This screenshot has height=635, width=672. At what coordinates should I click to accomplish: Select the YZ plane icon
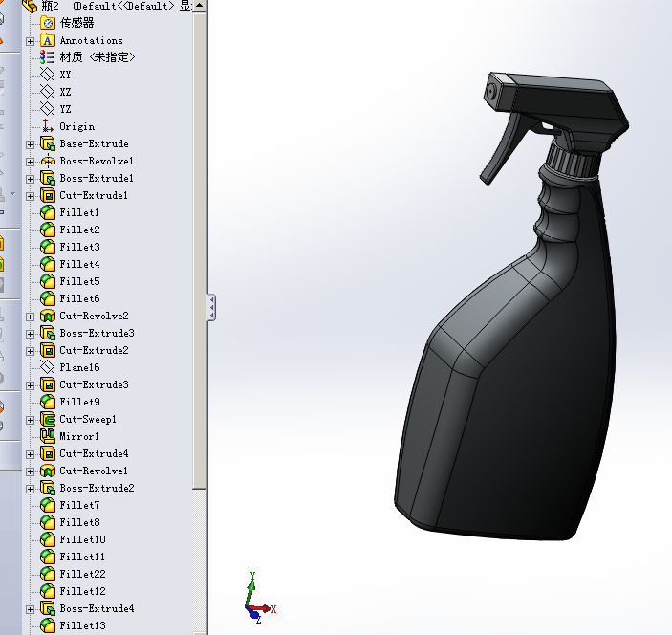point(48,109)
